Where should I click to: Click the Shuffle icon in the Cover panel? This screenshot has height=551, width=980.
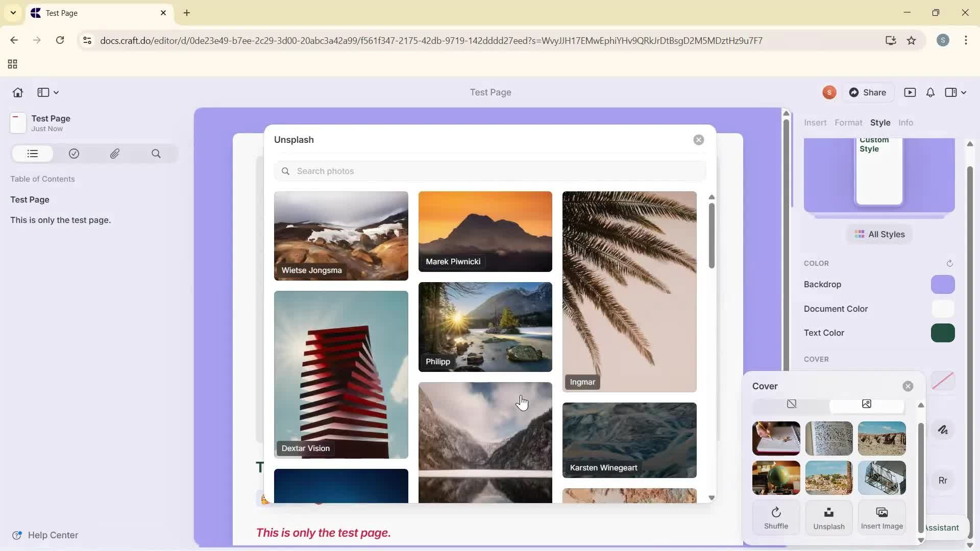point(776,512)
